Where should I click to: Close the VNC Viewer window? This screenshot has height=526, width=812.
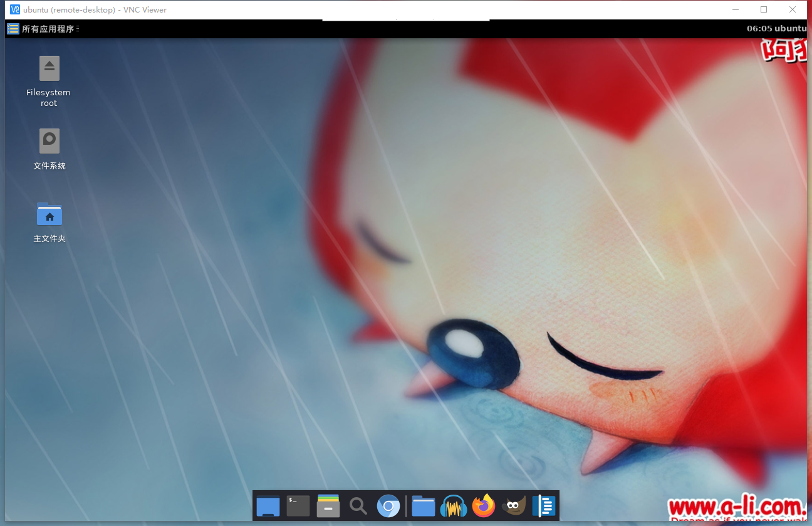pyautogui.click(x=793, y=9)
